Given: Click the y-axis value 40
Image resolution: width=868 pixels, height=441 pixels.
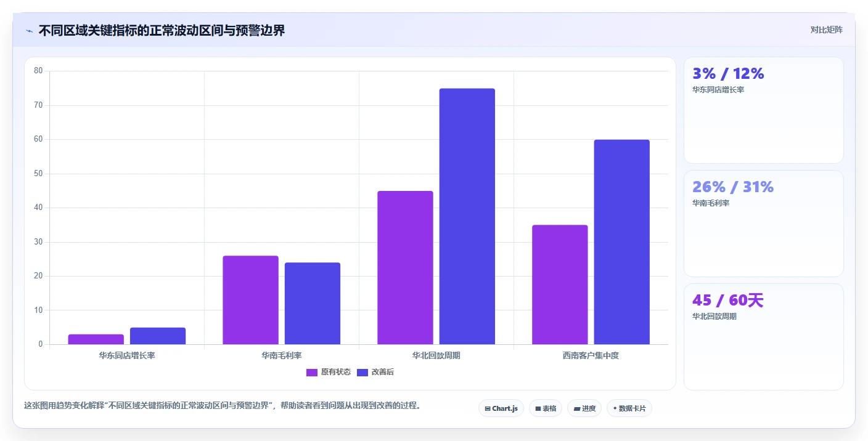Looking at the screenshot, I should pos(38,208).
